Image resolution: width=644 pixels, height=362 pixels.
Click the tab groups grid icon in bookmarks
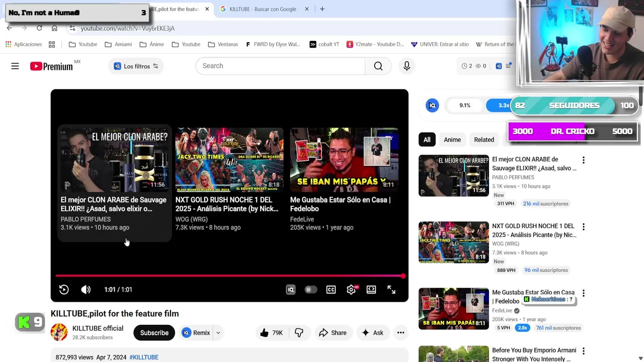(x=52, y=44)
